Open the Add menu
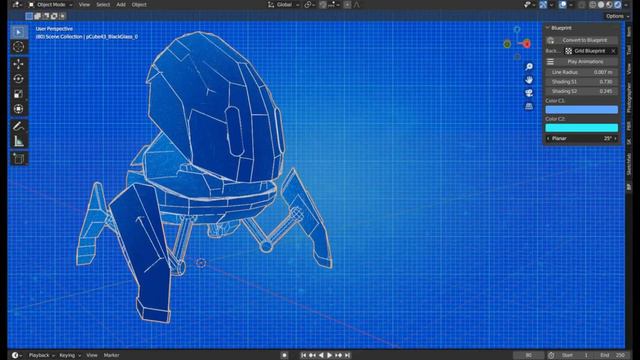Screen dimensions: 640x360 point(121,4)
